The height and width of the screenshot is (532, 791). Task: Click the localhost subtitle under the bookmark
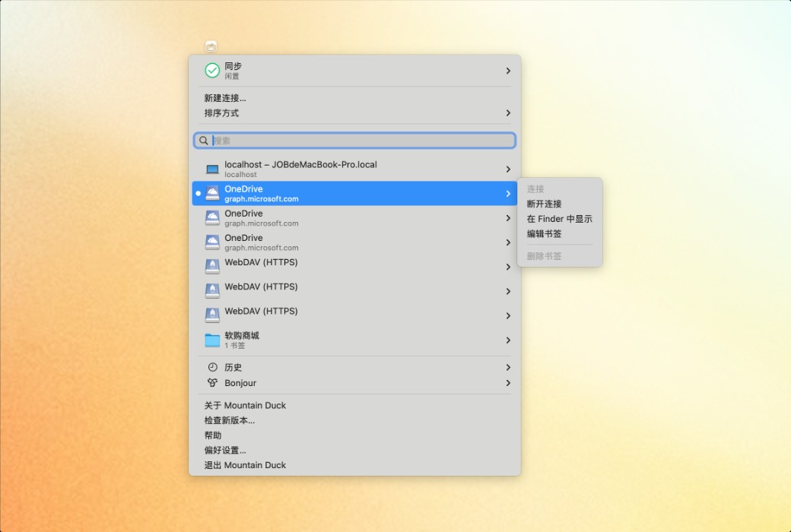240,175
